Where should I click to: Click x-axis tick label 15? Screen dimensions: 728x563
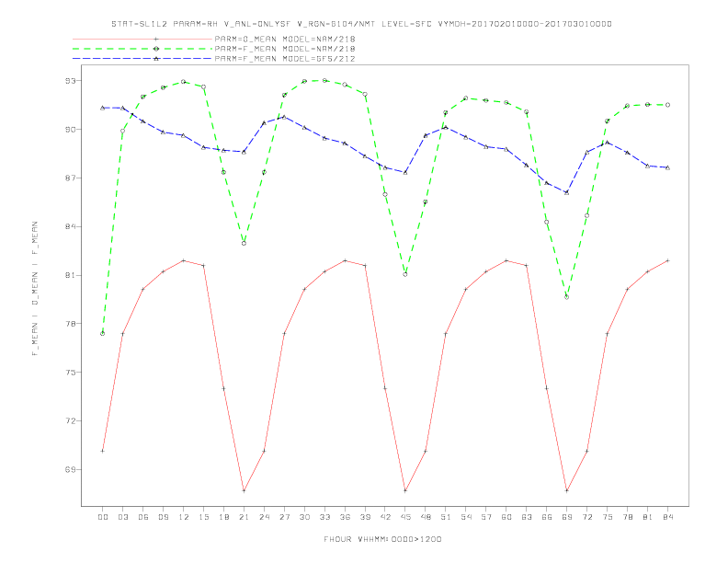(x=203, y=517)
